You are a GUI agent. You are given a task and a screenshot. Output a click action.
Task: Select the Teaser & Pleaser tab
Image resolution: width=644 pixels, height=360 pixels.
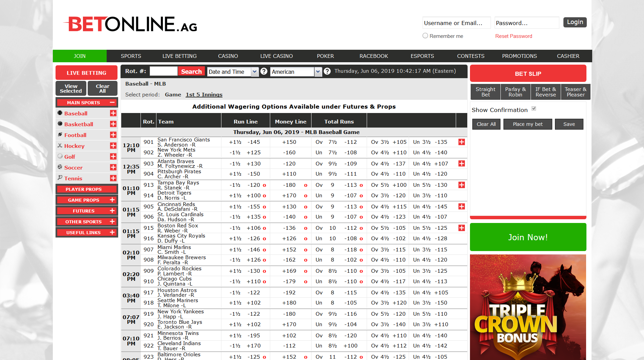click(576, 92)
